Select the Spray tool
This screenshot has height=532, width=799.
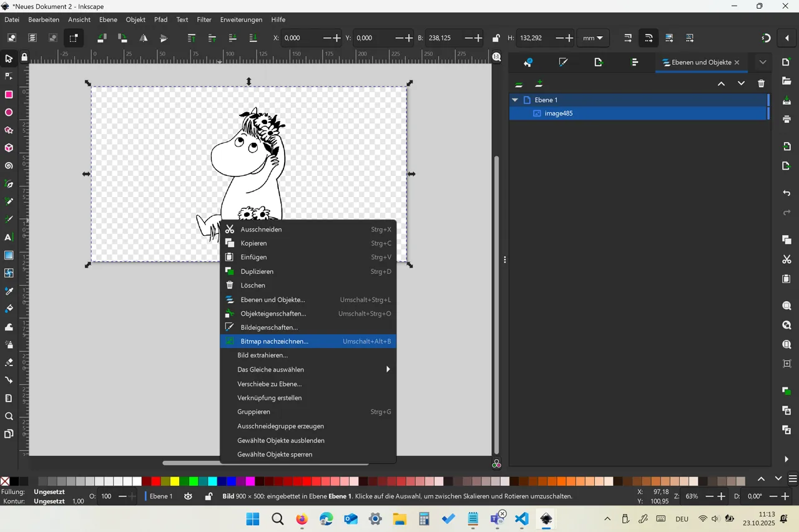click(9, 344)
